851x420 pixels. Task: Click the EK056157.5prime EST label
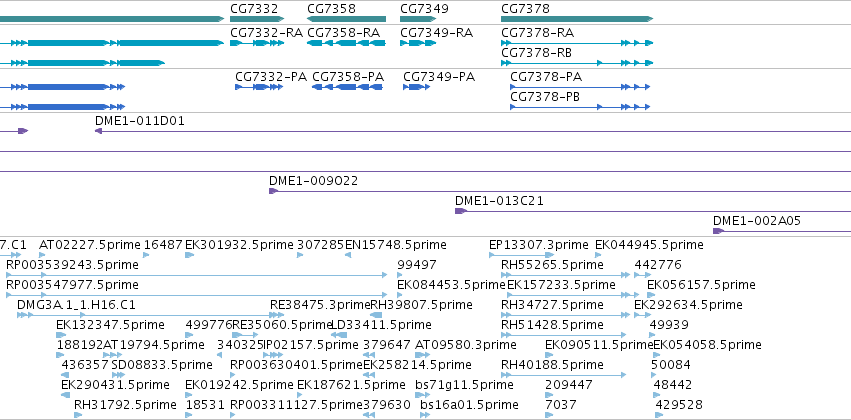point(701,285)
